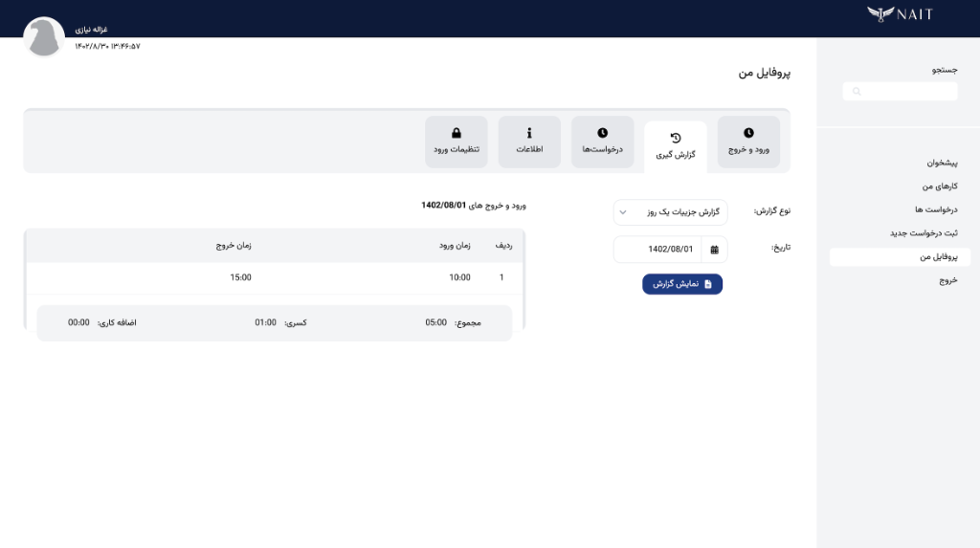Click the اضافه کاری value 00:00
The height and width of the screenshot is (548, 980).
(78, 322)
